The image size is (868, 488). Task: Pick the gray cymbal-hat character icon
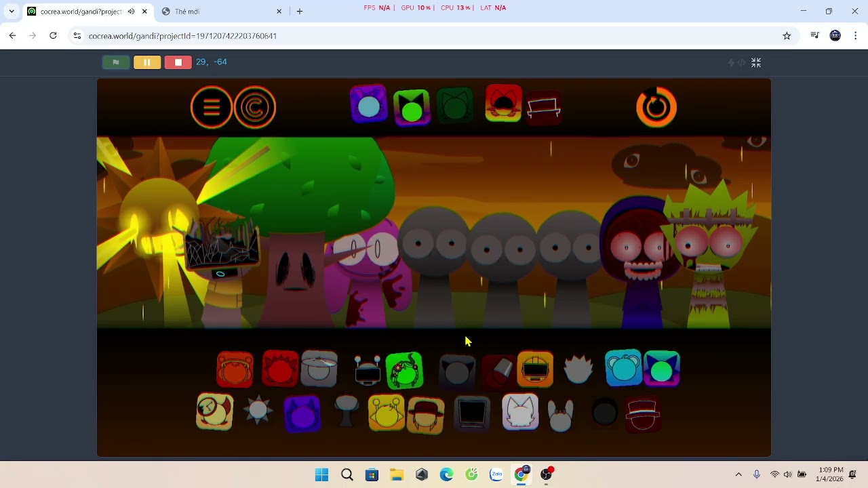tap(319, 369)
